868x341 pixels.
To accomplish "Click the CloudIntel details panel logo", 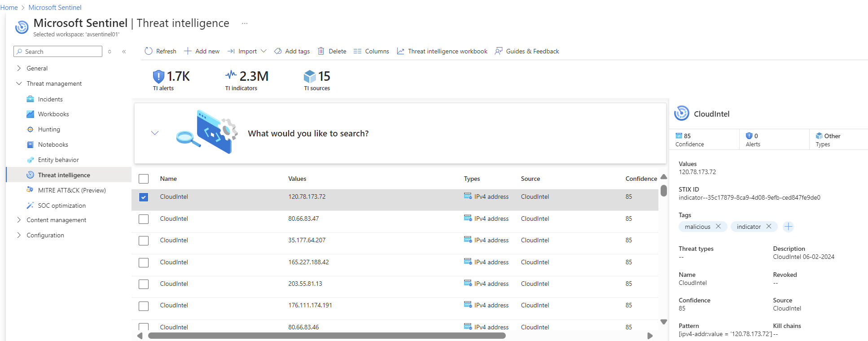I will point(682,113).
